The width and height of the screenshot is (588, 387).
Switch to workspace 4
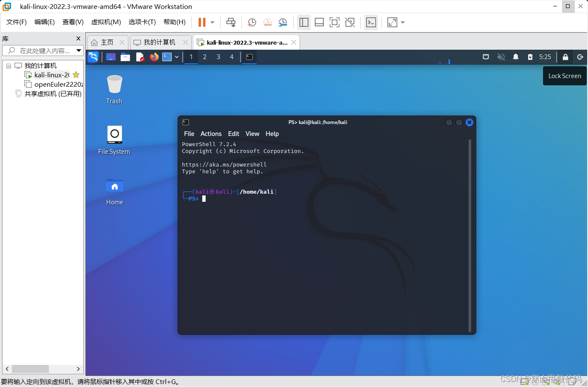pyautogui.click(x=232, y=57)
